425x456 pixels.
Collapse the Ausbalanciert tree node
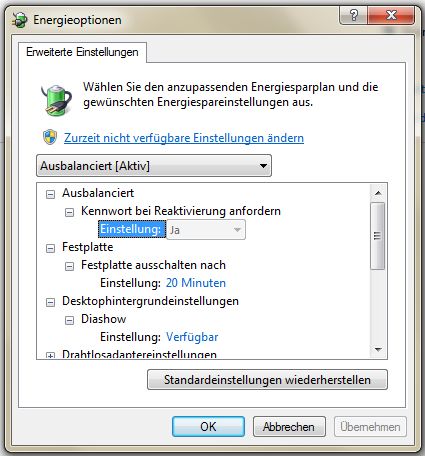tap(50, 194)
